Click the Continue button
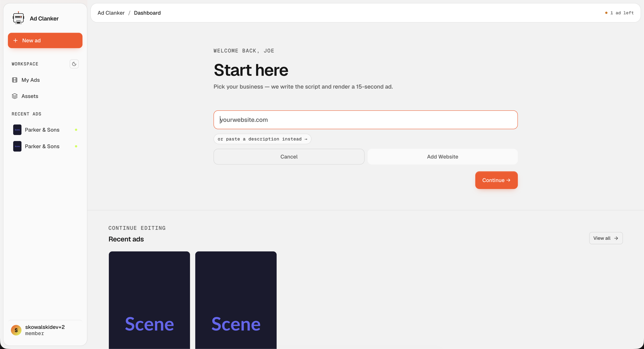Image resolution: width=644 pixels, height=349 pixels. point(496,180)
